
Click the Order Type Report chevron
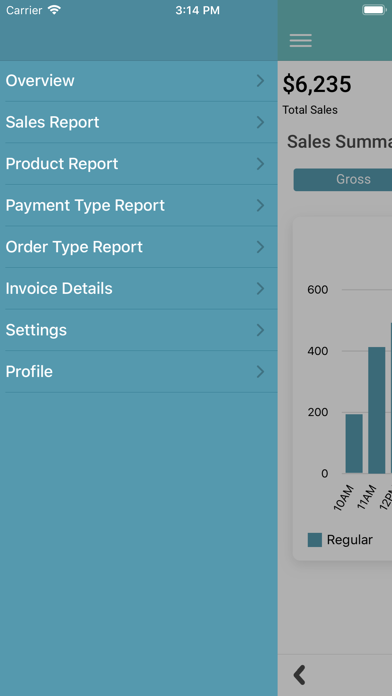click(261, 247)
